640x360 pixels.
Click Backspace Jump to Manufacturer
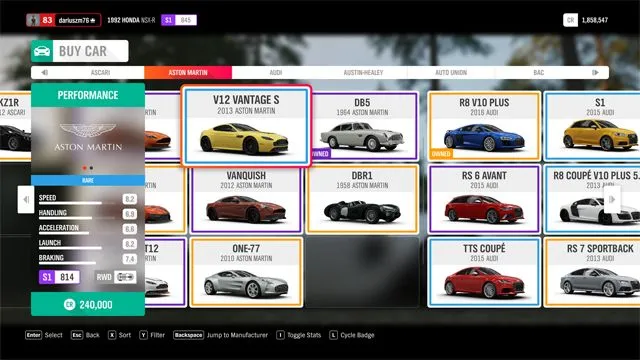click(220, 335)
